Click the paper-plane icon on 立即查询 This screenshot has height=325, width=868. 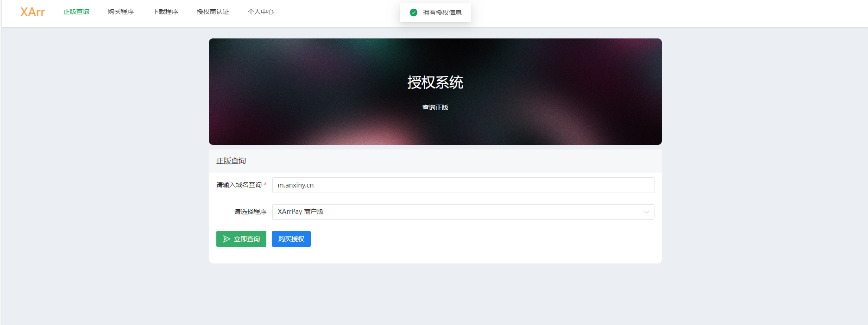tap(226, 239)
